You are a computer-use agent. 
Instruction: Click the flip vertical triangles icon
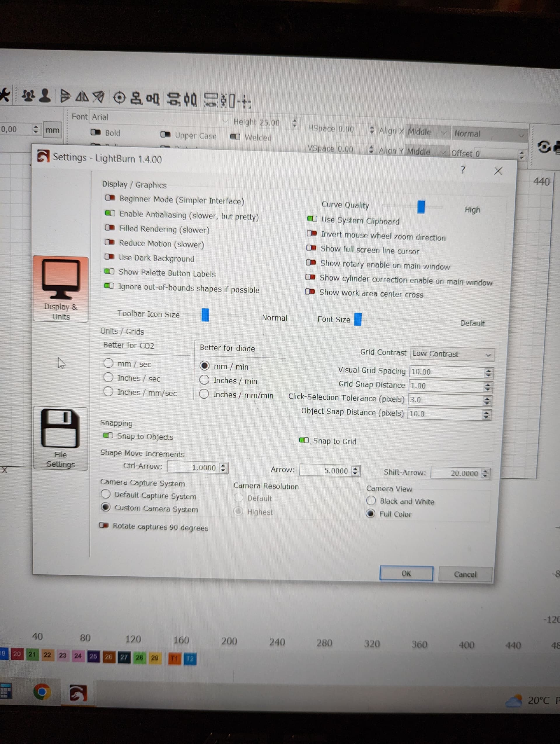[65, 96]
